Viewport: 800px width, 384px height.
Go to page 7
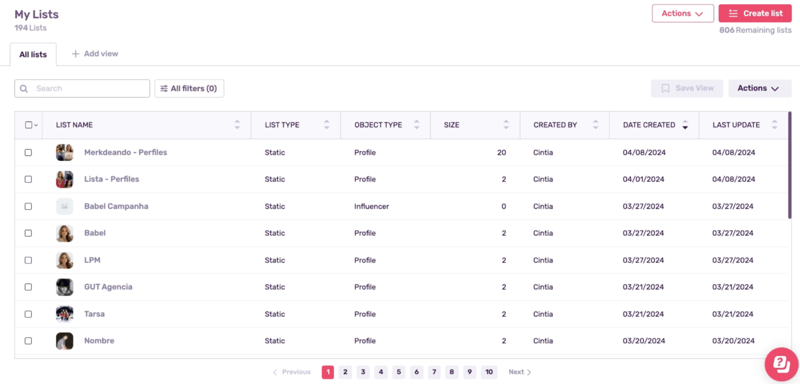click(434, 372)
